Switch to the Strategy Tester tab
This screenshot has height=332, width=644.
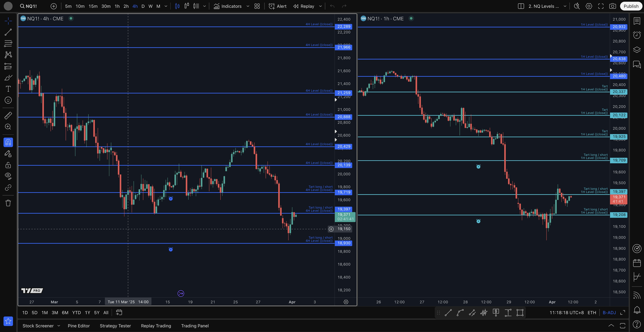tap(115, 326)
